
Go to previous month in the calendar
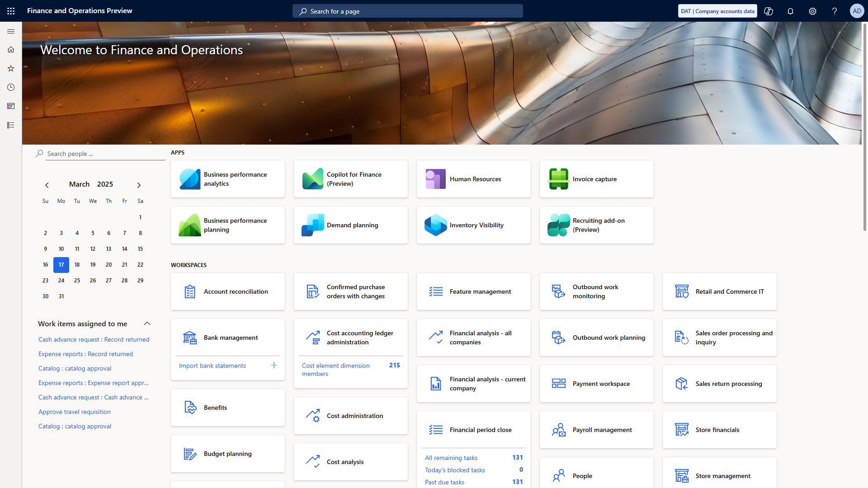[47, 185]
